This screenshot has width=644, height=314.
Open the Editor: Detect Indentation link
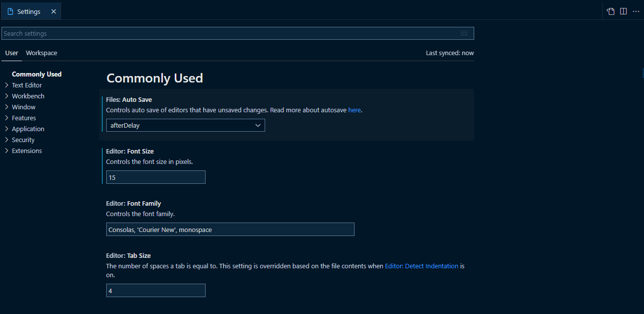click(x=422, y=266)
